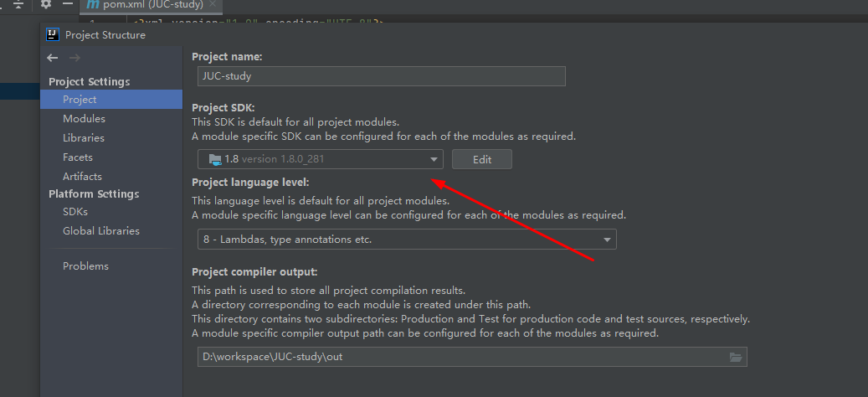The height and width of the screenshot is (397, 868).
Task: Click the Project compiler output label
Action: click(x=254, y=272)
